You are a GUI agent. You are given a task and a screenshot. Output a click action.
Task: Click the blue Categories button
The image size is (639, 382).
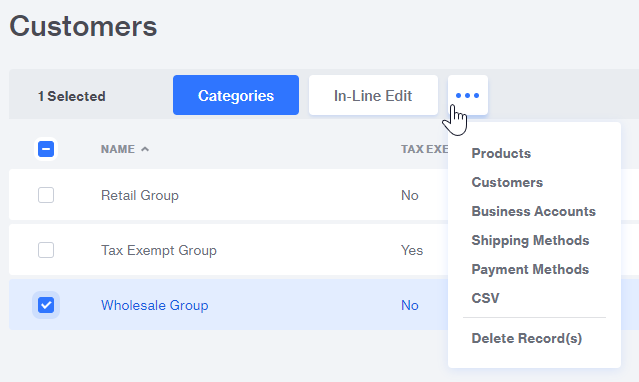pyautogui.click(x=236, y=95)
